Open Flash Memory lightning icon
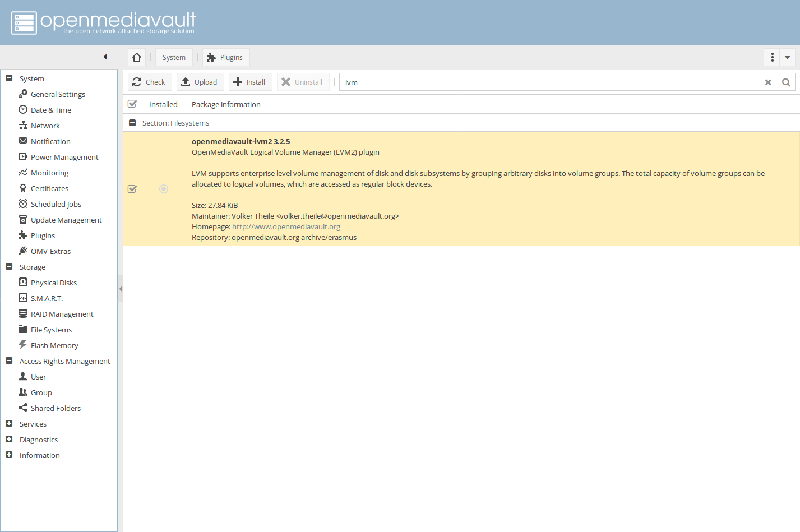Screen dimensions: 800x532 point(23,345)
